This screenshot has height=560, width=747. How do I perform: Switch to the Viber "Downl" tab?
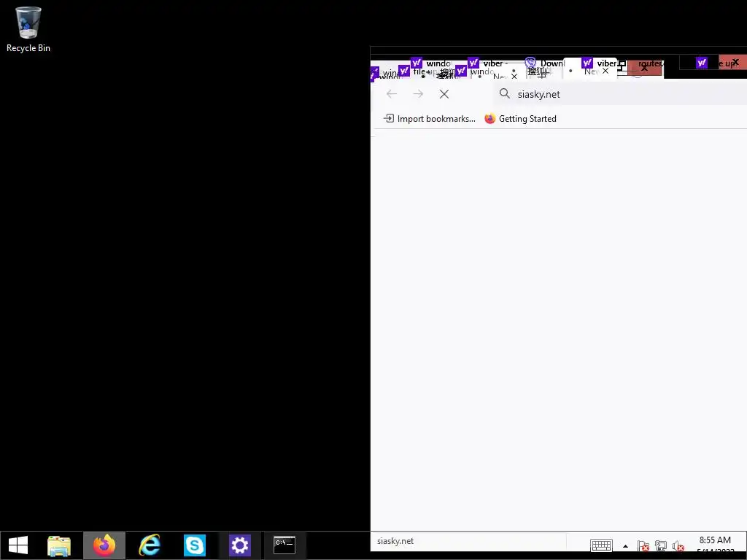(544, 63)
